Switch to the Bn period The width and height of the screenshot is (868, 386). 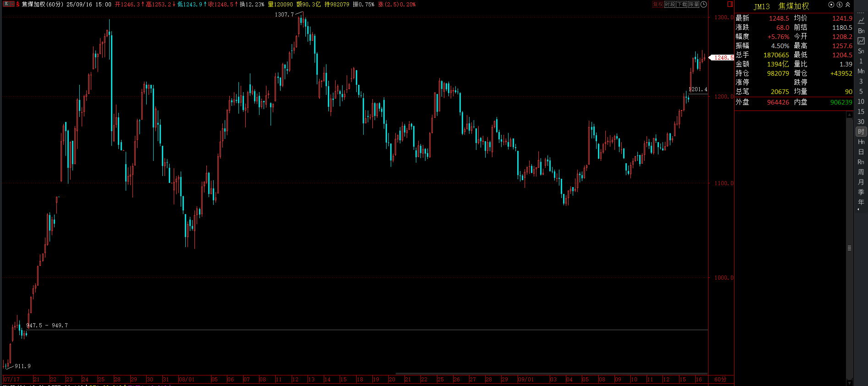point(861,31)
